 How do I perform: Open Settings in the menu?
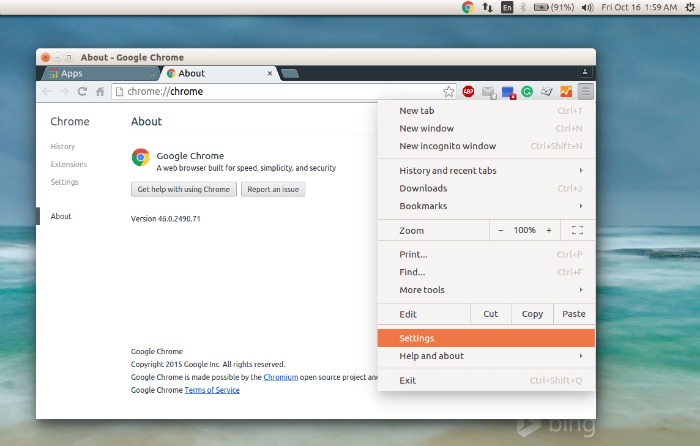tap(486, 338)
